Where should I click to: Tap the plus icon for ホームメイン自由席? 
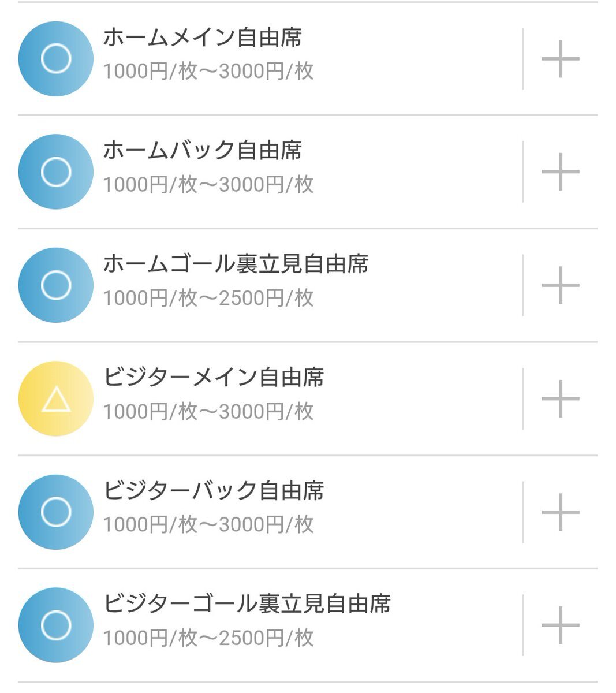click(560, 58)
